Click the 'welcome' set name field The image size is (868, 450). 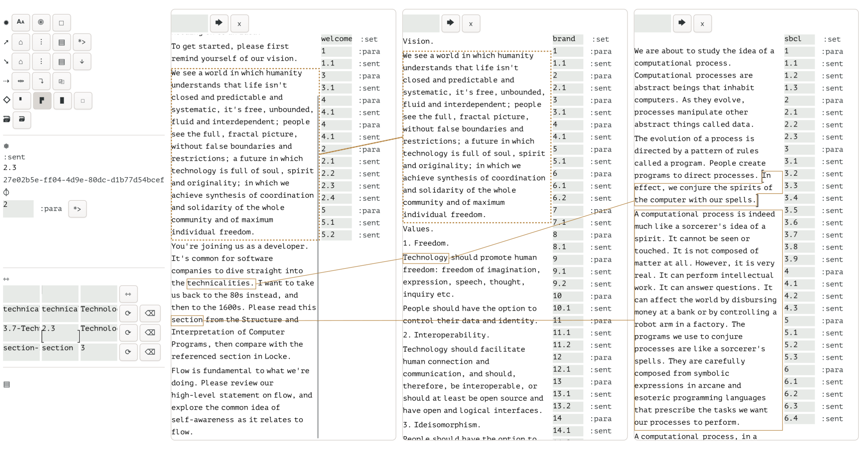coord(337,39)
